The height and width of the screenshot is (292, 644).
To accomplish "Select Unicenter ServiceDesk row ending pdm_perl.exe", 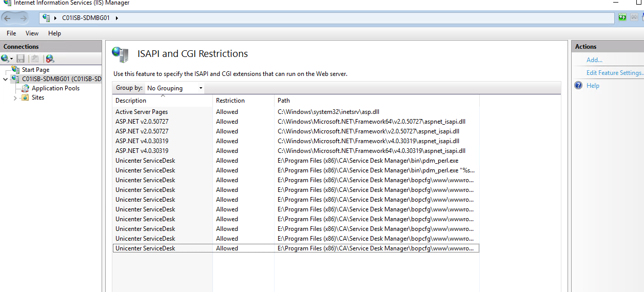I will tap(296, 161).
